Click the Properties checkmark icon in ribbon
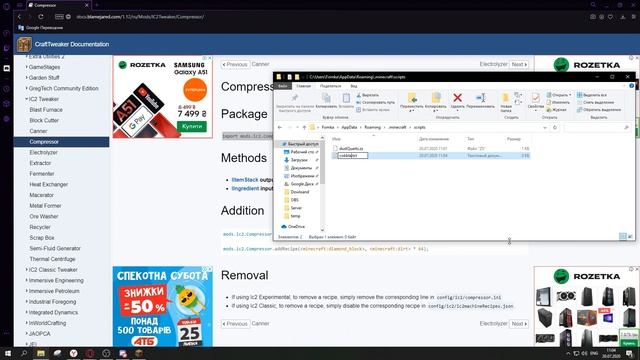The height and width of the screenshot is (360, 640). (x=535, y=98)
